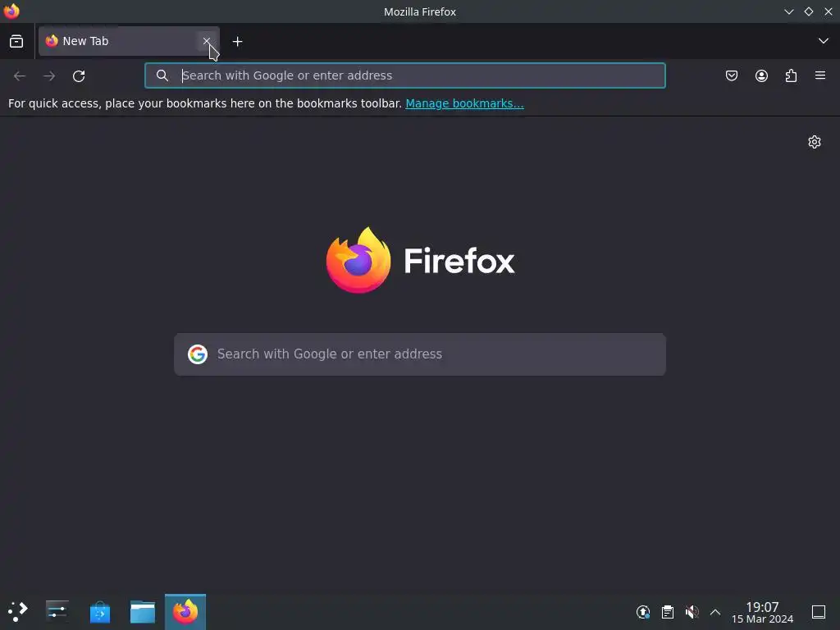The image size is (840, 630).
Task: Minimize the Mozilla Firefox window
Action: (788, 11)
